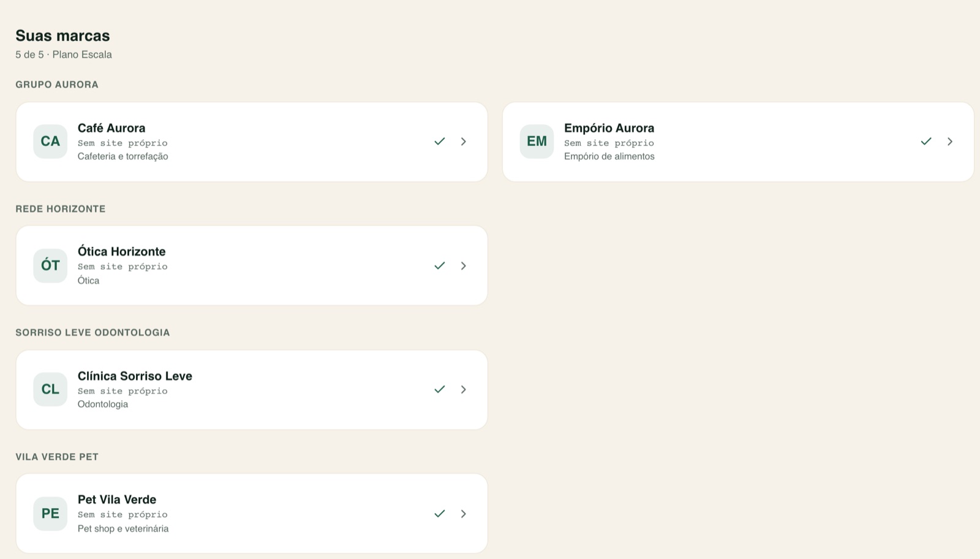Open Pet Vila Verde via its chevron
The height and width of the screenshot is (559, 980).
(x=464, y=514)
